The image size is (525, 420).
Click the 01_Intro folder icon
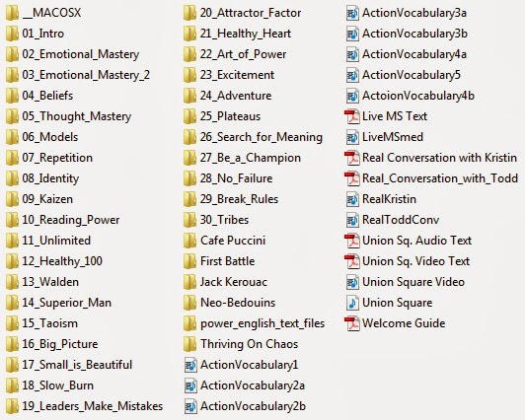coord(13,34)
